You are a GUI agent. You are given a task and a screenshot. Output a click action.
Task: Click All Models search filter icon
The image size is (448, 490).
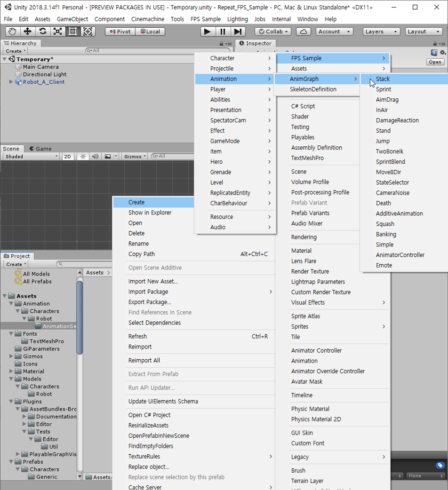(x=18, y=273)
